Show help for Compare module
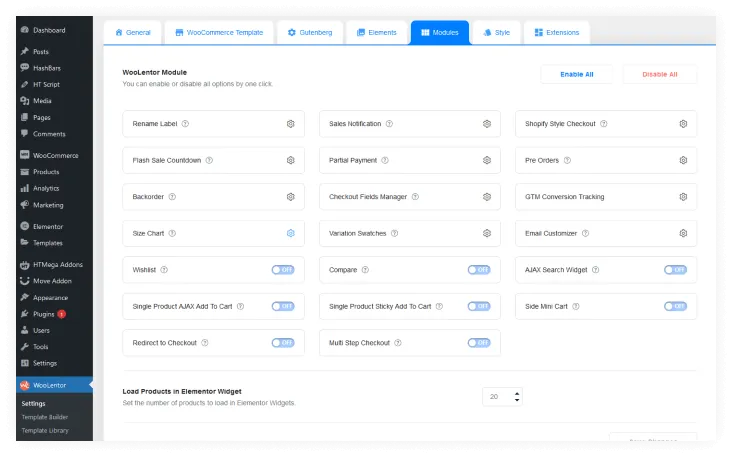The image size is (732, 457). (x=365, y=269)
